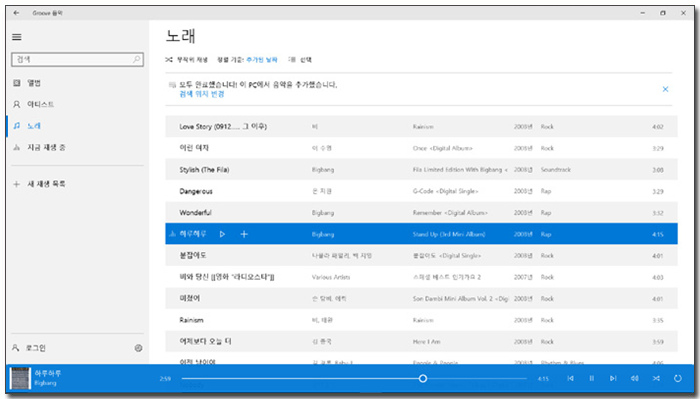Skip to previous track
Viewport: 700px width, 399px height.
pyautogui.click(x=570, y=378)
